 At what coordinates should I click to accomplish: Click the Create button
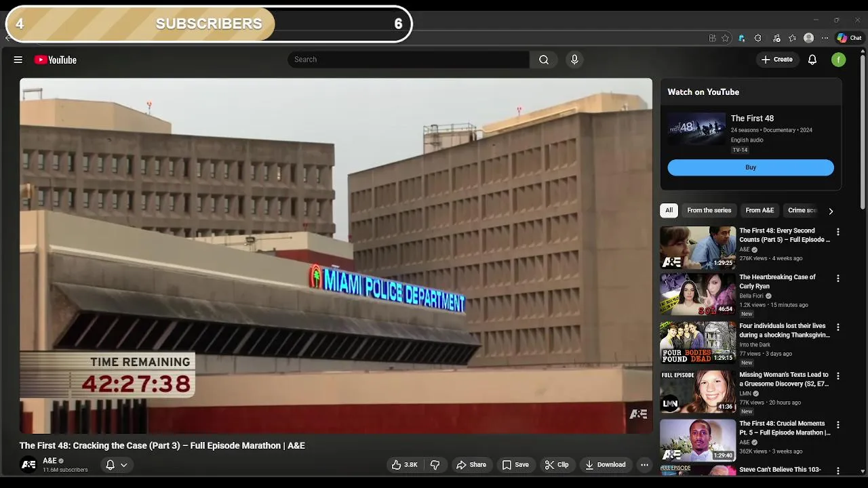pos(776,60)
